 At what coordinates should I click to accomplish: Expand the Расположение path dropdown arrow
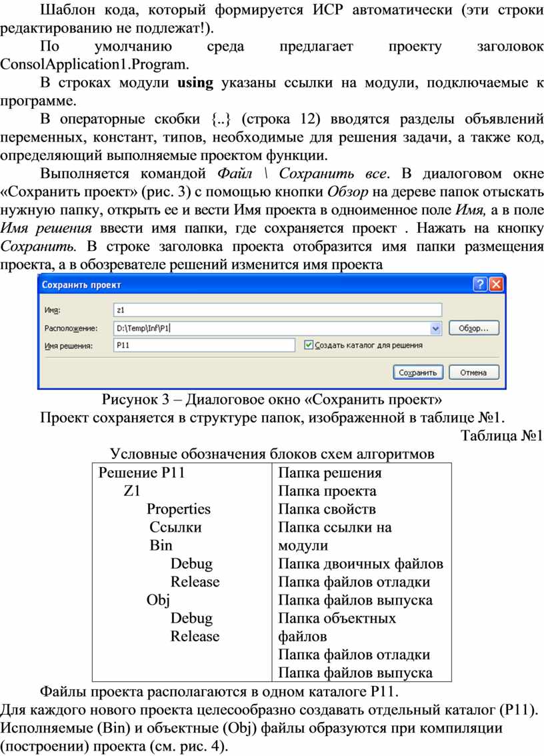[x=435, y=329]
